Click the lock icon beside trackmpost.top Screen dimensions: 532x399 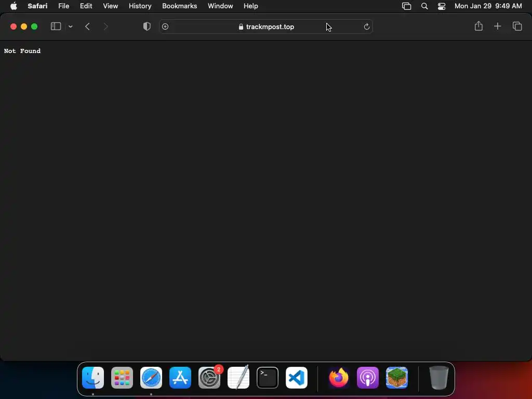(x=241, y=27)
